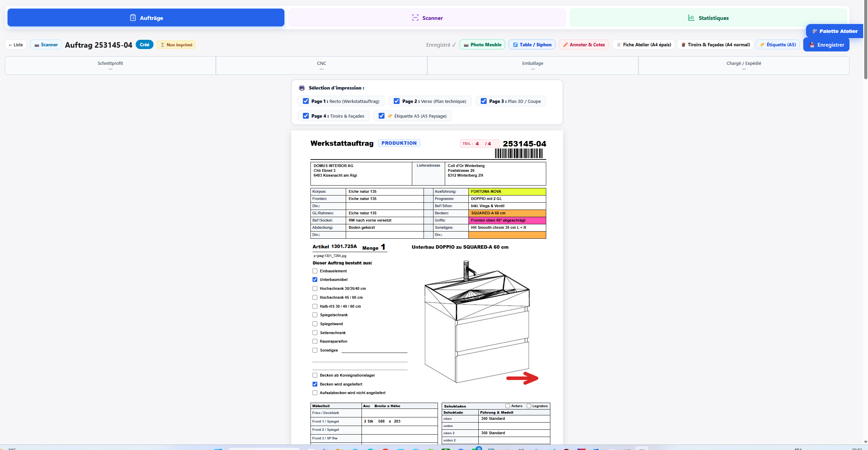Toggle Becken wird angeliefert checkbox
This screenshot has width=868, height=450.
click(x=315, y=384)
